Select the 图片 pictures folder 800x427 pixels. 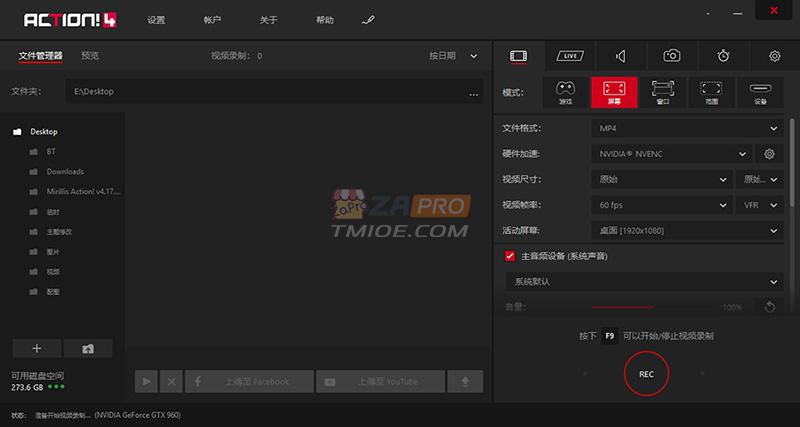coord(53,252)
